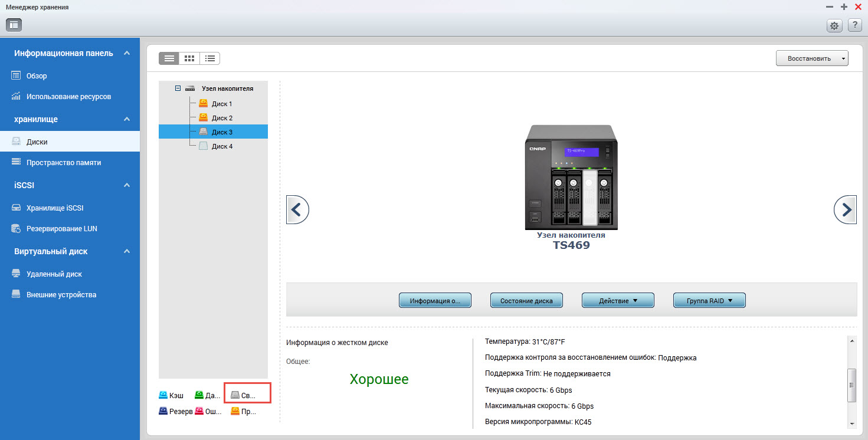Screen dimensions: 868x440
Task: Open the Действие dropdown menu
Action: 618,301
